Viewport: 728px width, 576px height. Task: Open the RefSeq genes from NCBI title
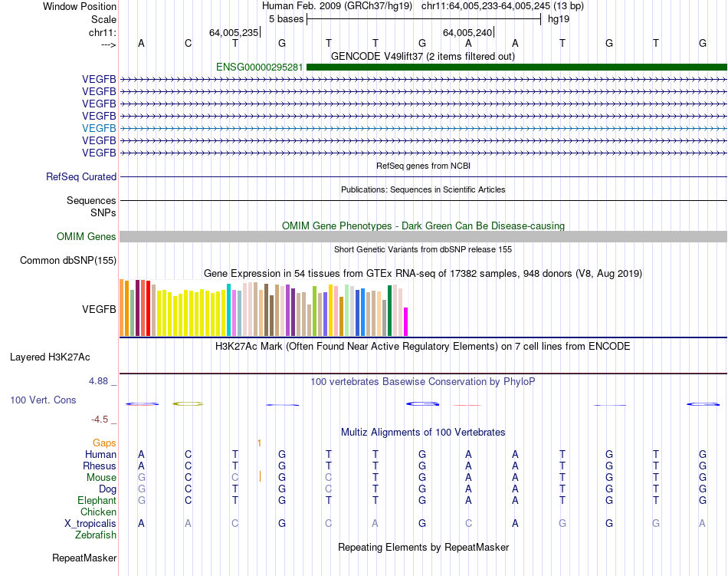[x=423, y=166]
